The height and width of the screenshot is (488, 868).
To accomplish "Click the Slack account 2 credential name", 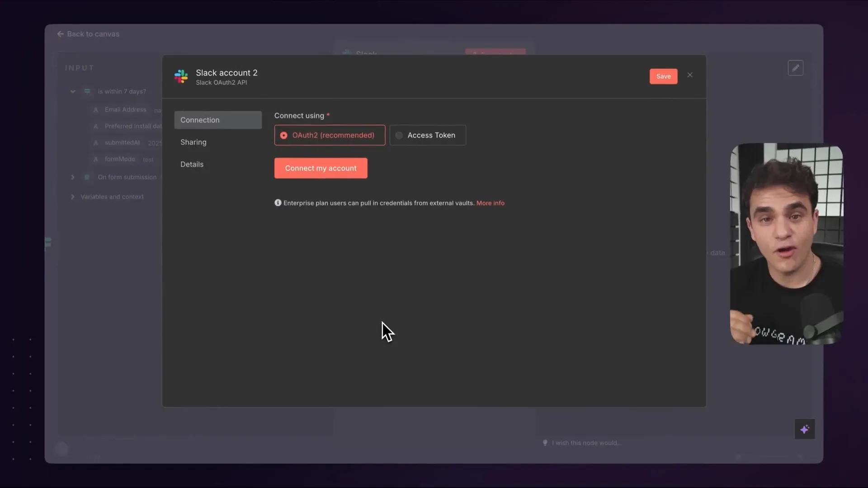I will pos(226,73).
